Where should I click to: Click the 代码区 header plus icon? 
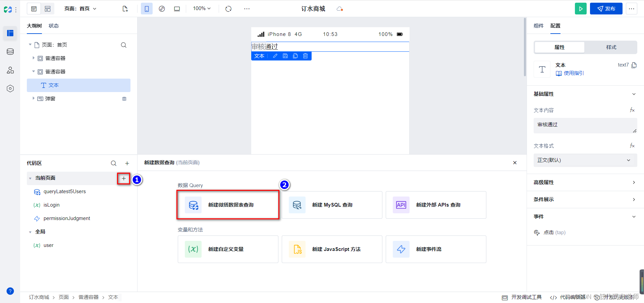click(127, 163)
